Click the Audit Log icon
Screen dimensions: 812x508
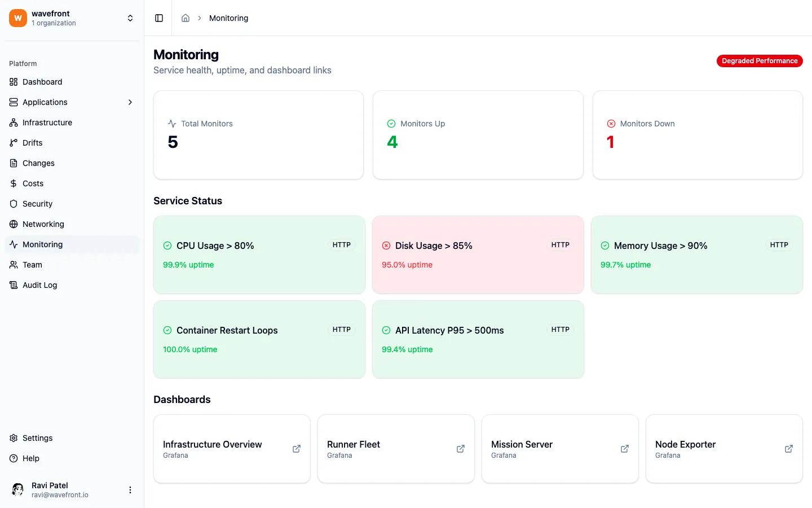click(12, 285)
